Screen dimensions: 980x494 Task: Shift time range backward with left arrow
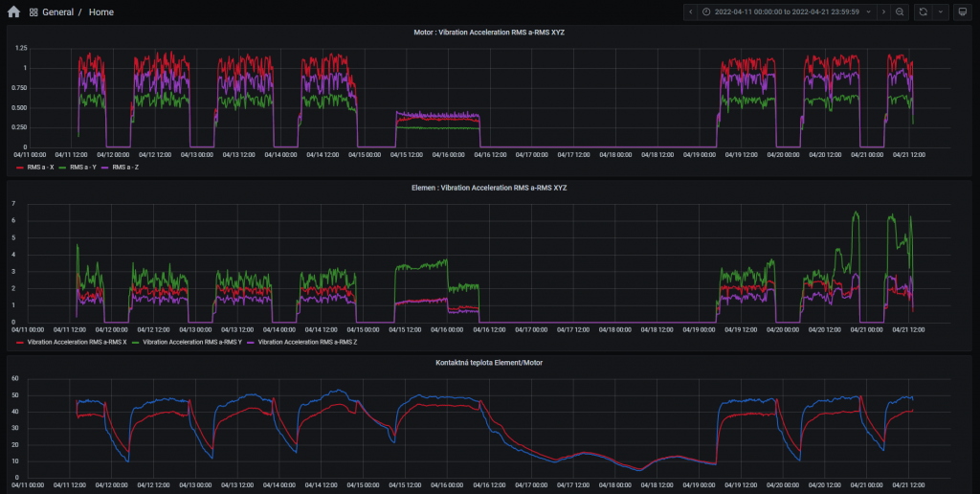(x=691, y=12)
